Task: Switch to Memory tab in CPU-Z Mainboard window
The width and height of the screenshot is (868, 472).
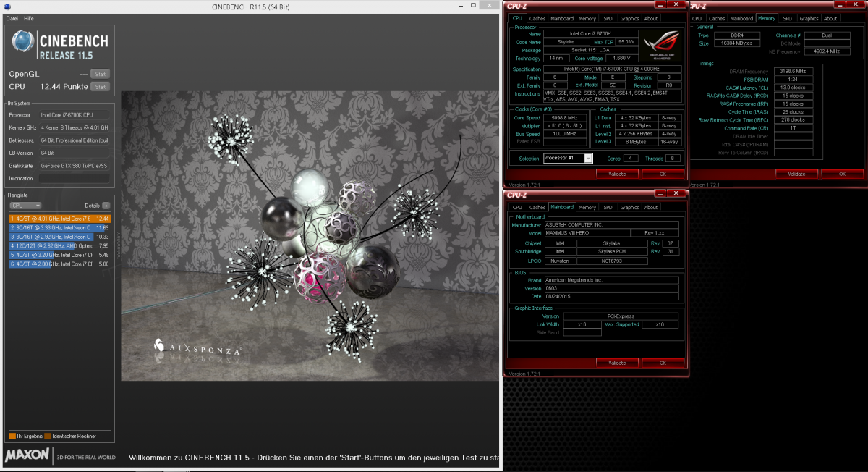Action: 587,207
